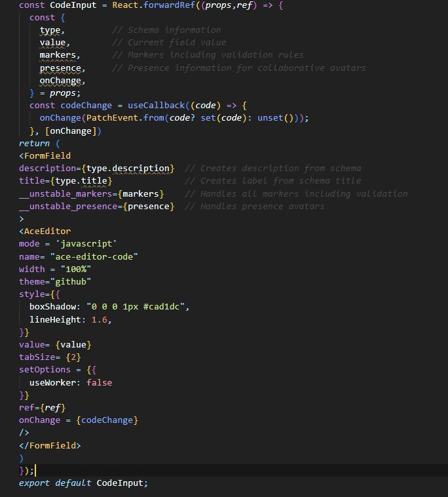Click 'React.forwardRef' in the first line
The height and width of the screenshot is (497, 448).
[153, 5]
